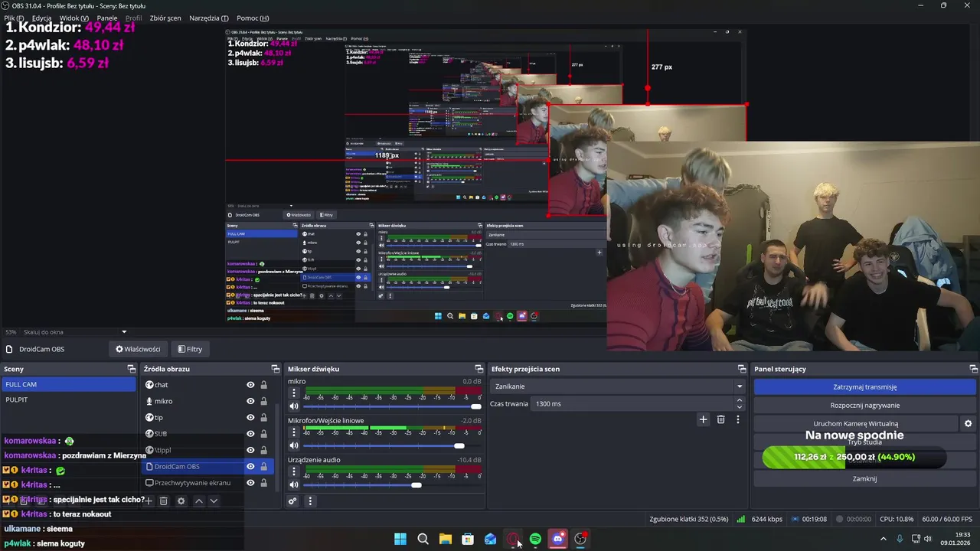
Task: Open the Panele menu
Action: (x=107, y=18)
